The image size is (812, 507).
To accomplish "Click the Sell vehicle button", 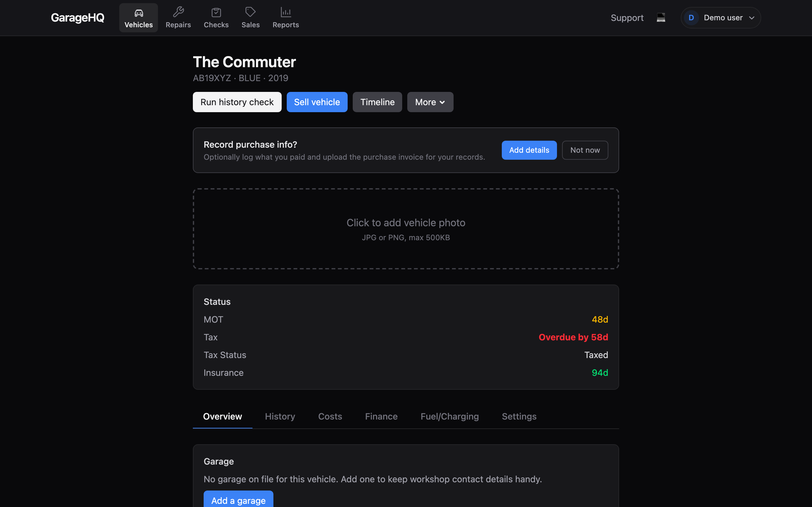I will tap(317, 102).
